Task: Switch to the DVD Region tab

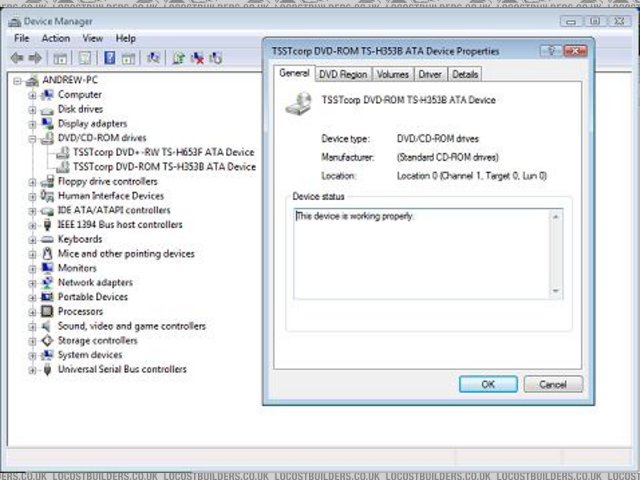Action: tap(343, 74)
